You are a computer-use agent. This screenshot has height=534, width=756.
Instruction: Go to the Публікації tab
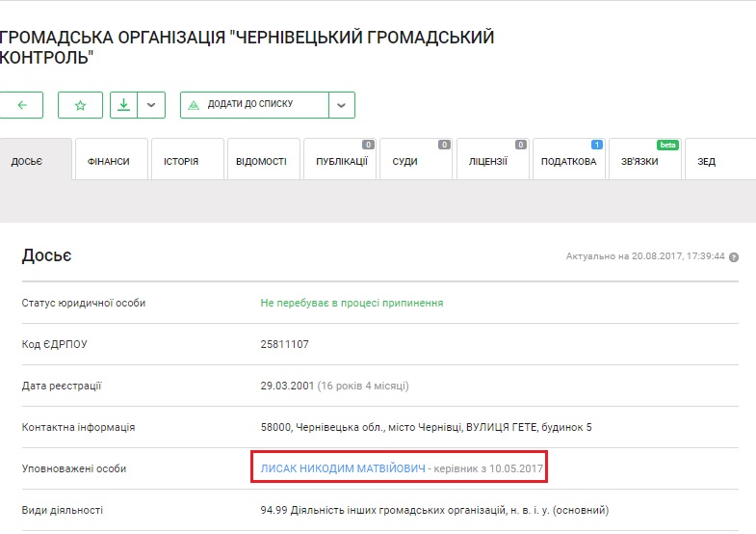click(341, 161)
